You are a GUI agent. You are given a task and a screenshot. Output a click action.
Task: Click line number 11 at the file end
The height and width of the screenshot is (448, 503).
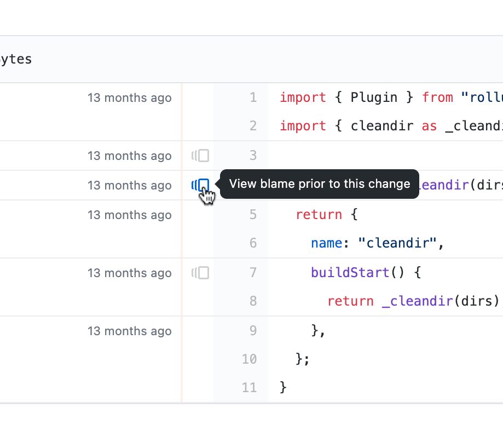pos(249,388)
